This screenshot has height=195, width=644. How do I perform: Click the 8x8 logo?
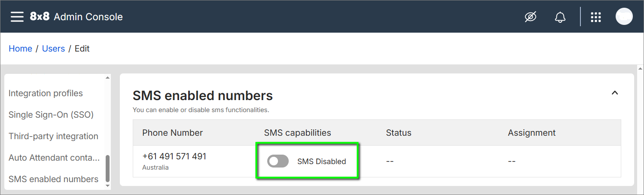pyautogui.click(x=40, y=17)
